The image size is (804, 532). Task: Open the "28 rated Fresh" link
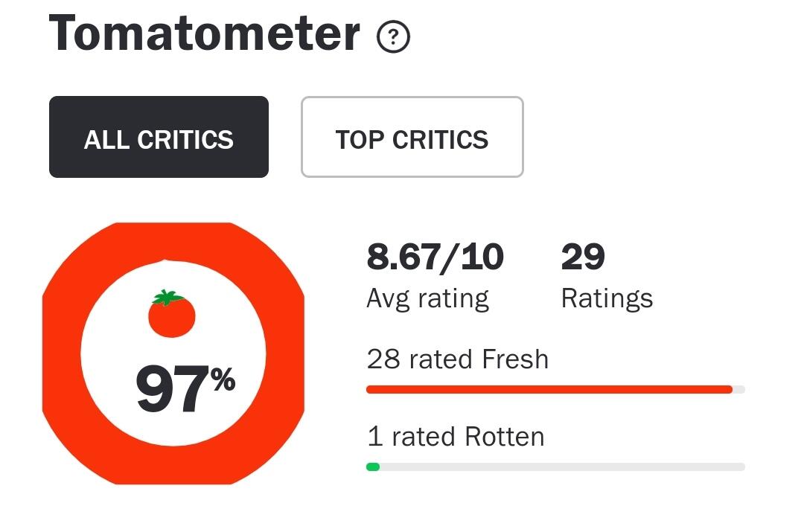pyautogui.click(x=457, y=359)
